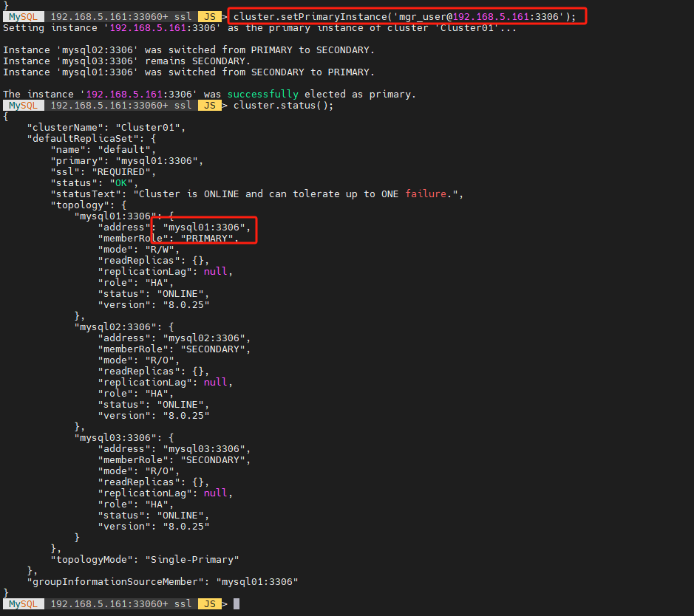Click line 'mysql02:3306' switched from PRIMARY to SECONDARY
Image resolution: width=694 pixels, height=616 pixels.
click(189, 50)
